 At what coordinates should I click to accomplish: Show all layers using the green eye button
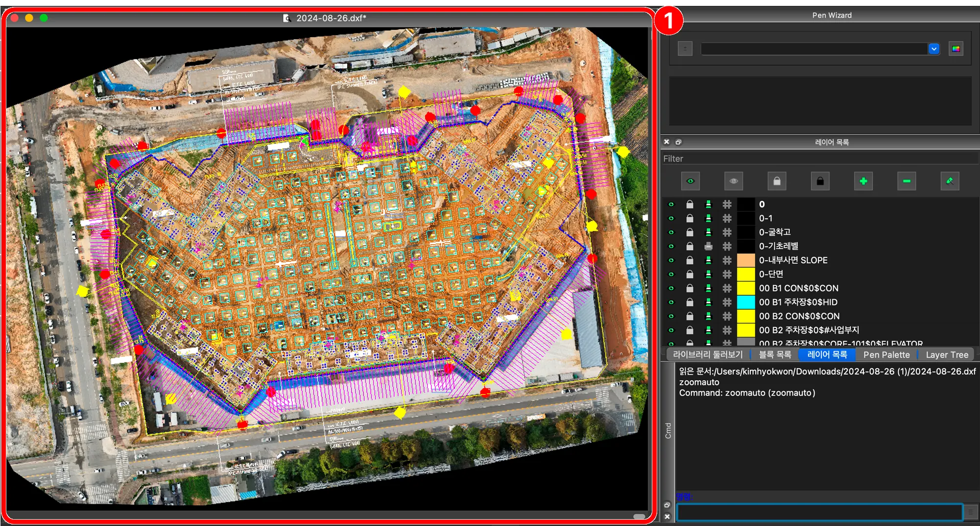[690, 181]
